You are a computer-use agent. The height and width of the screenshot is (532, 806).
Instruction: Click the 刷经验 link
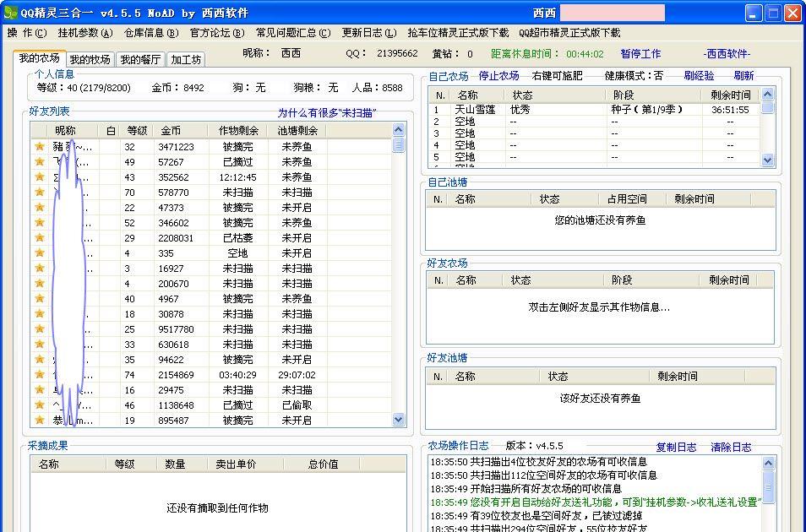tap(699, 75)
